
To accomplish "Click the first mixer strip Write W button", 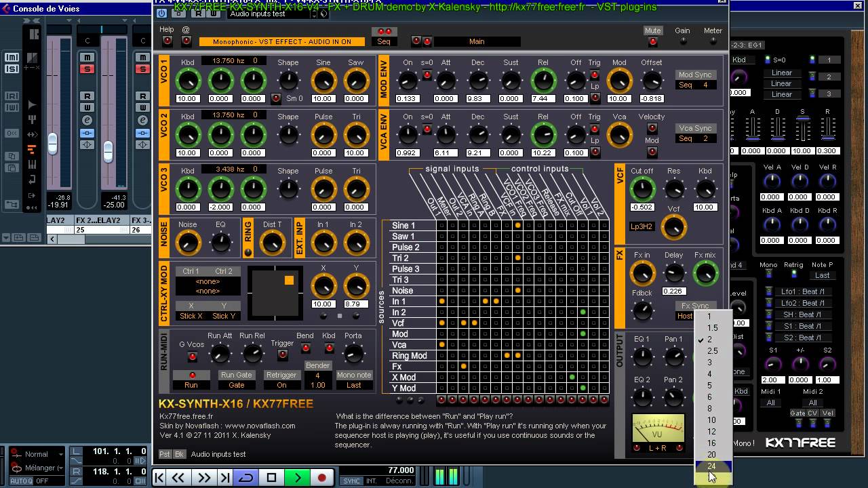I will [x=87, y=108].
